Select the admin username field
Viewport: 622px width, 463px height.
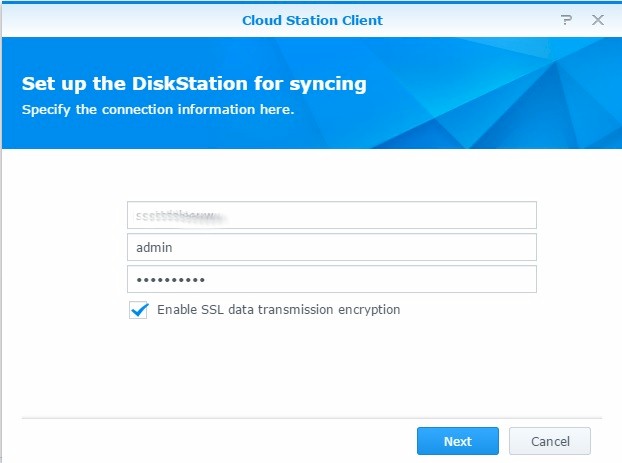click(332, 247)
